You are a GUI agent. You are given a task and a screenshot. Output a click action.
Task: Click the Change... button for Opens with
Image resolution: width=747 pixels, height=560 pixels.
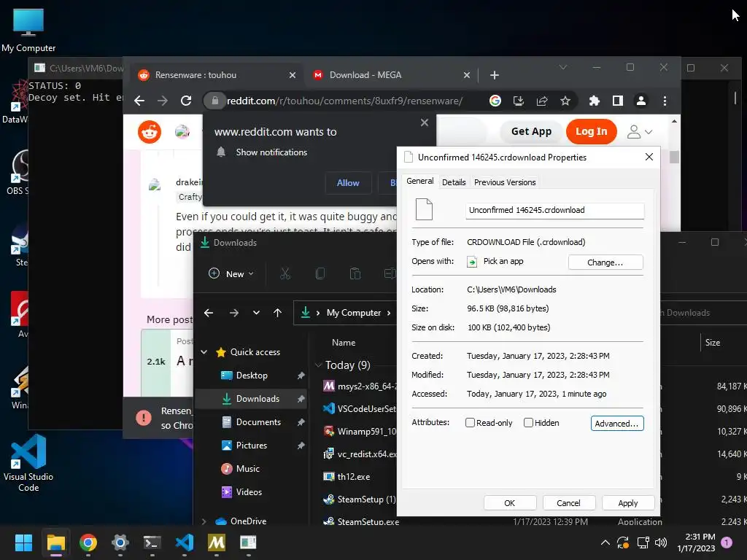pos(605,262)
